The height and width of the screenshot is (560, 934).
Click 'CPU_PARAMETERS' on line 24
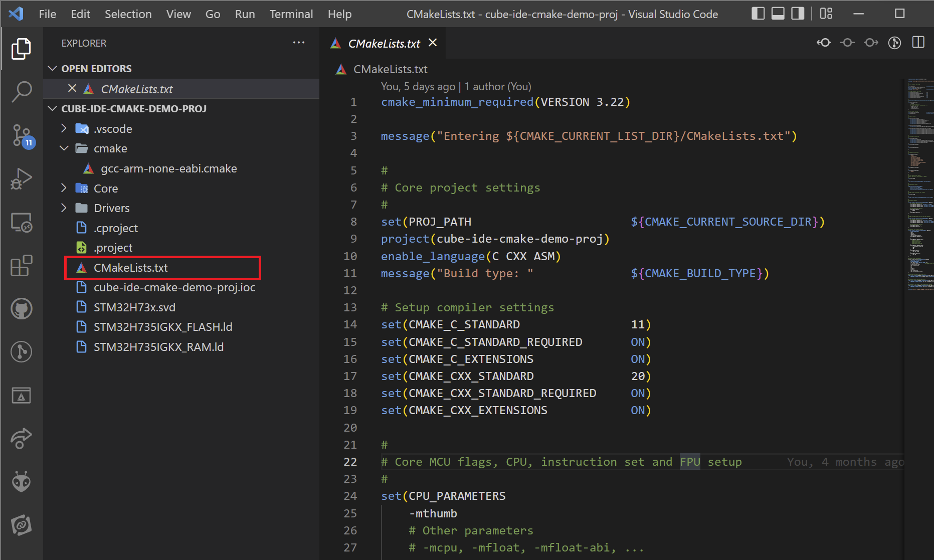point(457,496)
